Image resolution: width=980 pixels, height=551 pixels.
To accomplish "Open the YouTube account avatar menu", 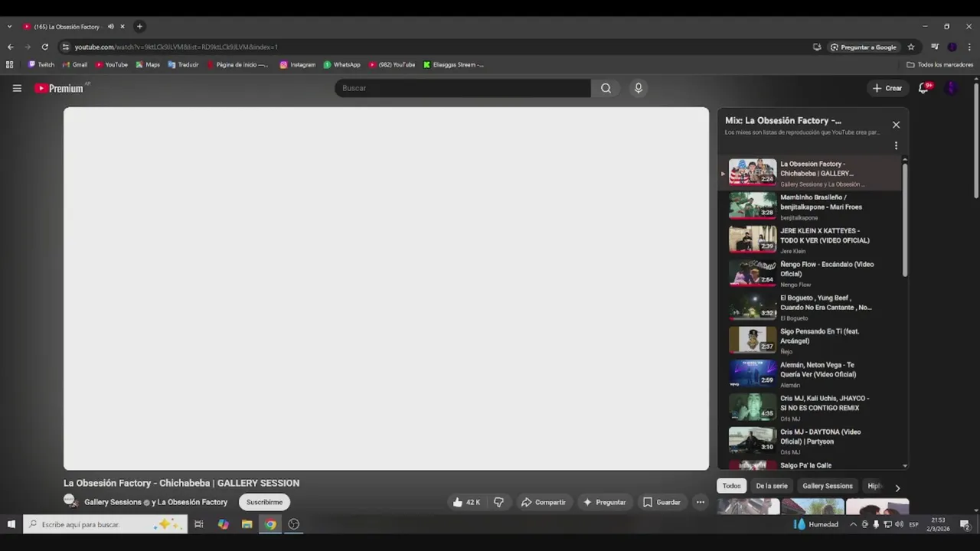I will [x=952, y=88].
